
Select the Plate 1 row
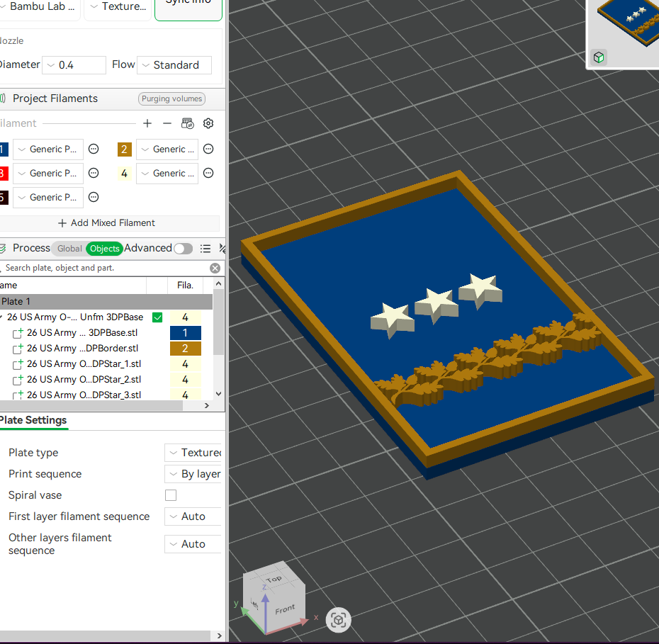pyautogui.click(x=106, y=302)
